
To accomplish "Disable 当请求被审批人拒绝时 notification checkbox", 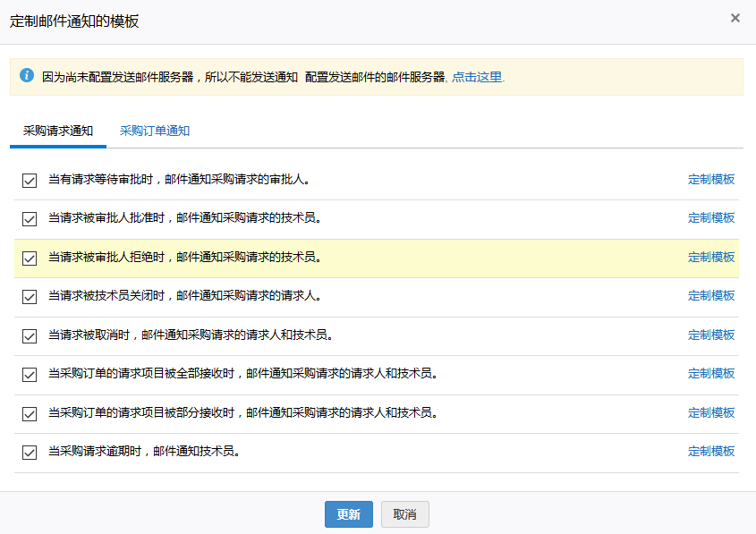I will (x=30, y=258).
